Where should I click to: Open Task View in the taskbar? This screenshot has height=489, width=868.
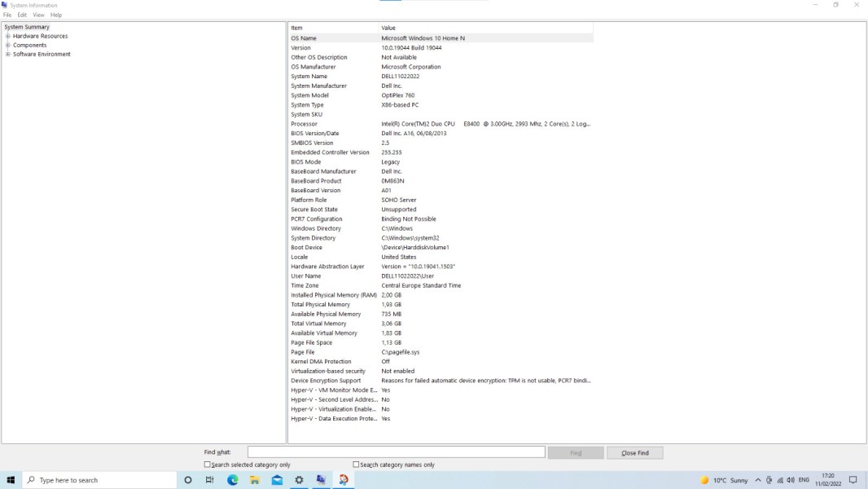coord(209,480)
